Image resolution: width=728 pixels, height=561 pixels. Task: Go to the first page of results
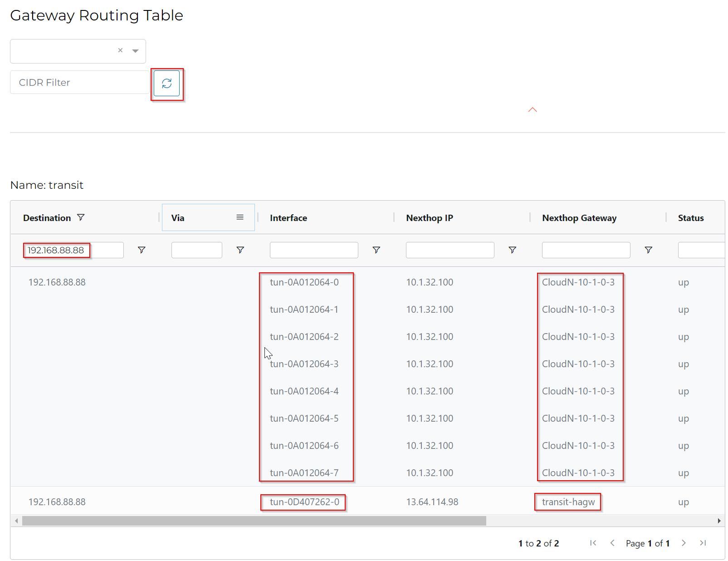593,543
